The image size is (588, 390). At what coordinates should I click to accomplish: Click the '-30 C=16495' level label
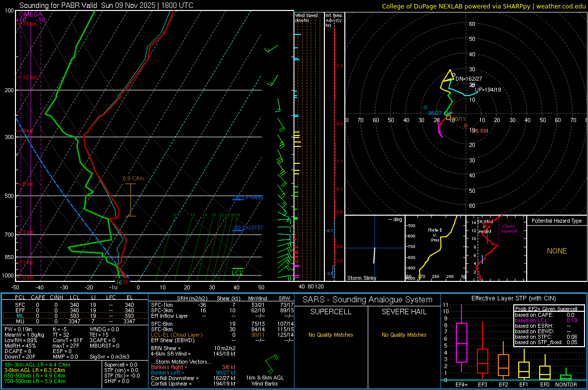[248, 198]
